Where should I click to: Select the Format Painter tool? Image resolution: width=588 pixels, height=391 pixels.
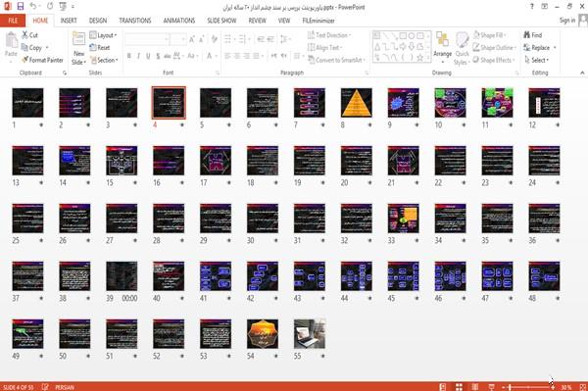click(x=42, y=60)
